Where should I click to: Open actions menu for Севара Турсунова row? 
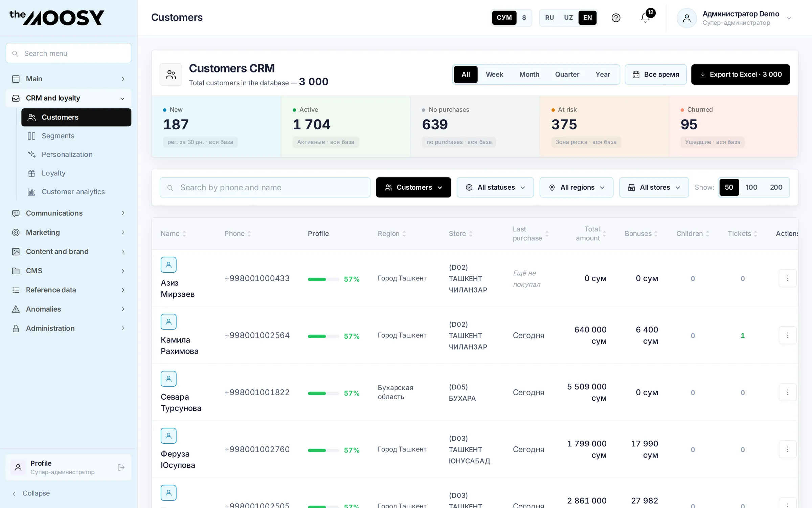[x=787, y=392]
